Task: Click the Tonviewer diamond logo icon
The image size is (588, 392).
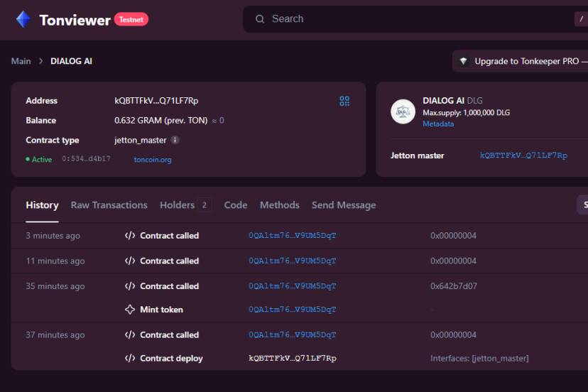Action: (x=23, y=19)
